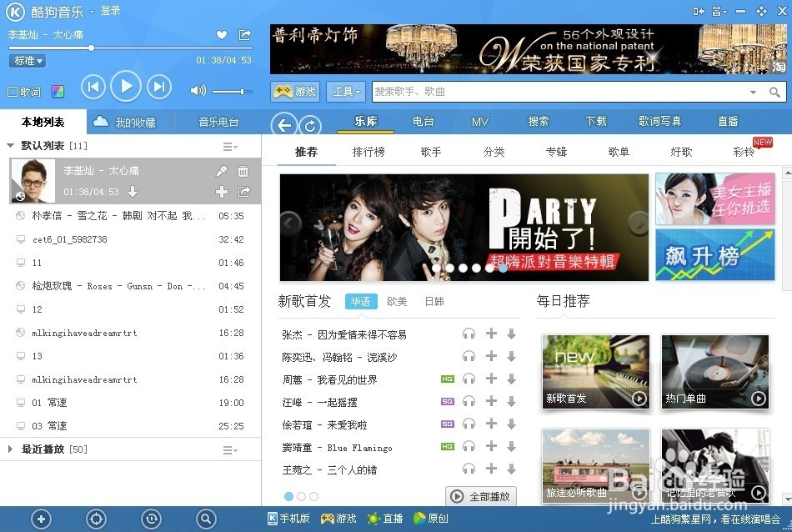The image size is (792, 532).
Task: Add 徐若瑄 来爱我啦 to playlist
Action: point(491,424)
